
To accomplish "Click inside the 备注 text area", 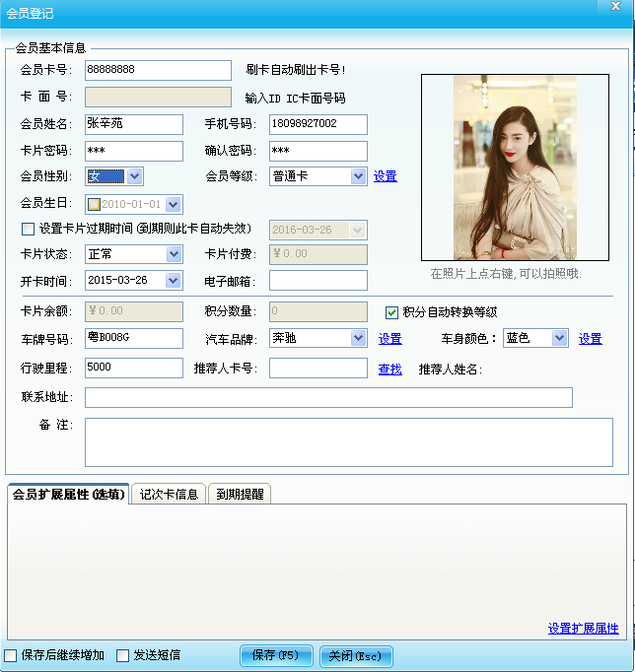I will pos(349,442).
